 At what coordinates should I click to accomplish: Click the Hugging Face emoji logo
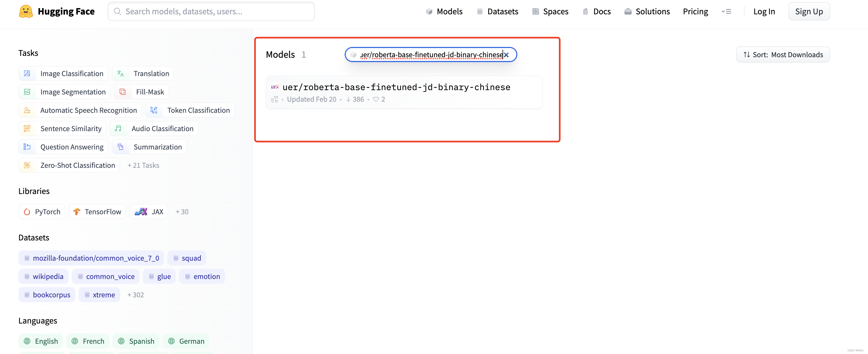[26, 11]
